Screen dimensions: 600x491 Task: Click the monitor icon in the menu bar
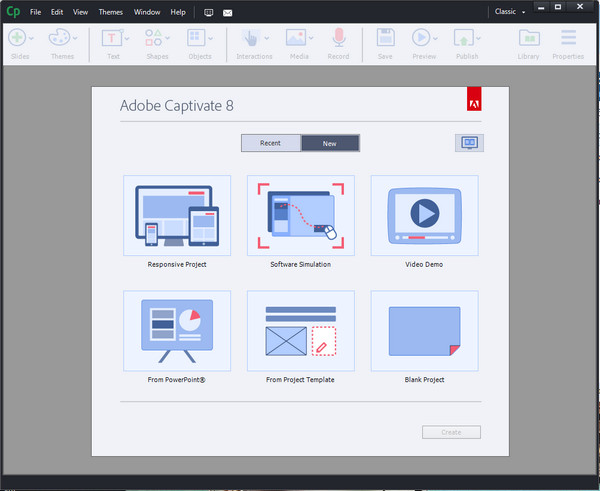[209, 13]
